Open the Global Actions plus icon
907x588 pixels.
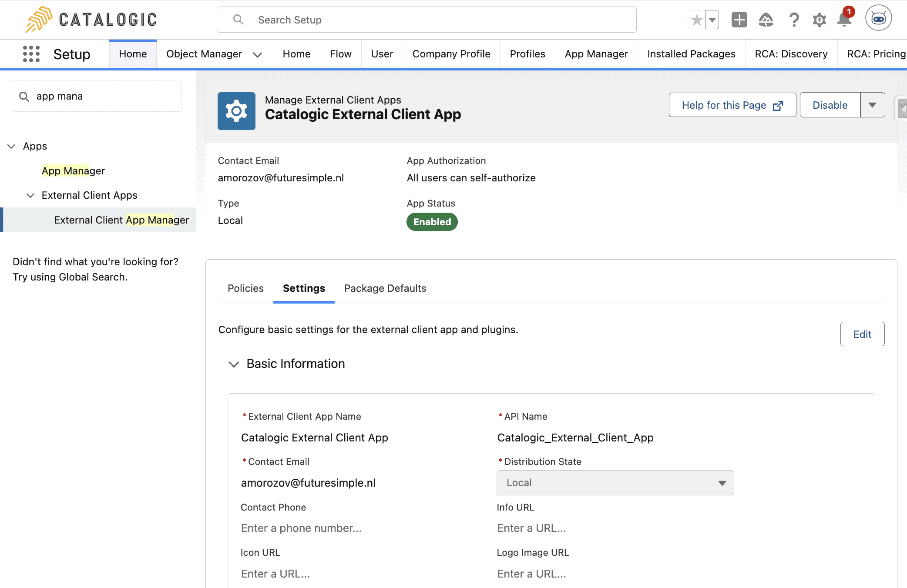click(739, 20)
